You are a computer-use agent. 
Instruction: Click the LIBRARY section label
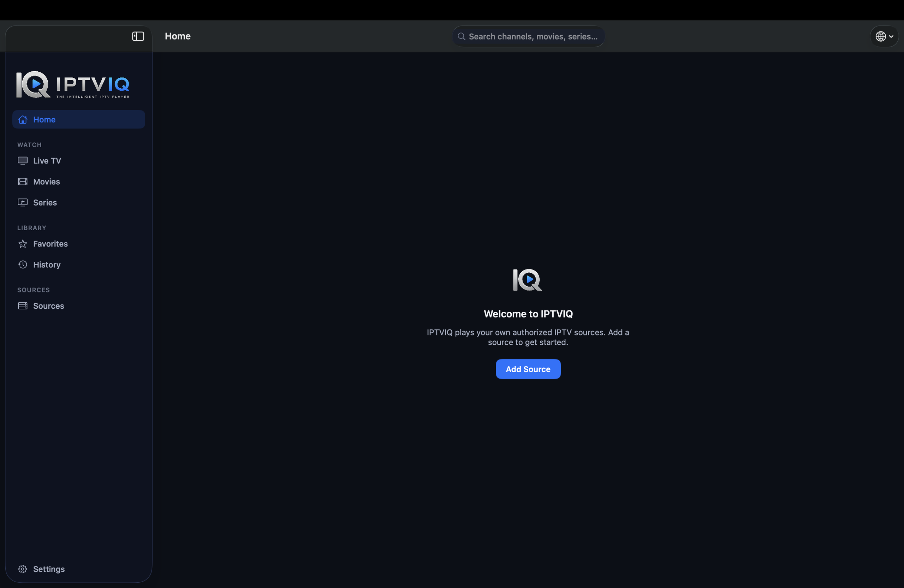tap(31, 228)
